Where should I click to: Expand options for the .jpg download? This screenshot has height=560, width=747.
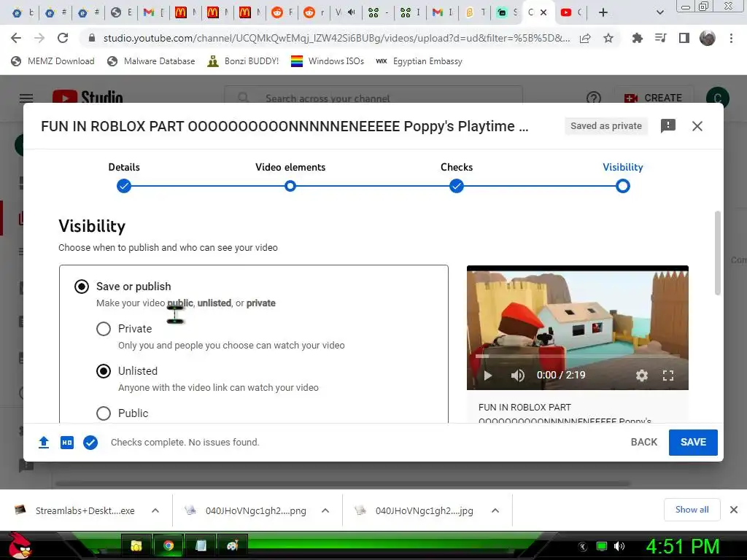pyautogui.click(x=495, y=510)
